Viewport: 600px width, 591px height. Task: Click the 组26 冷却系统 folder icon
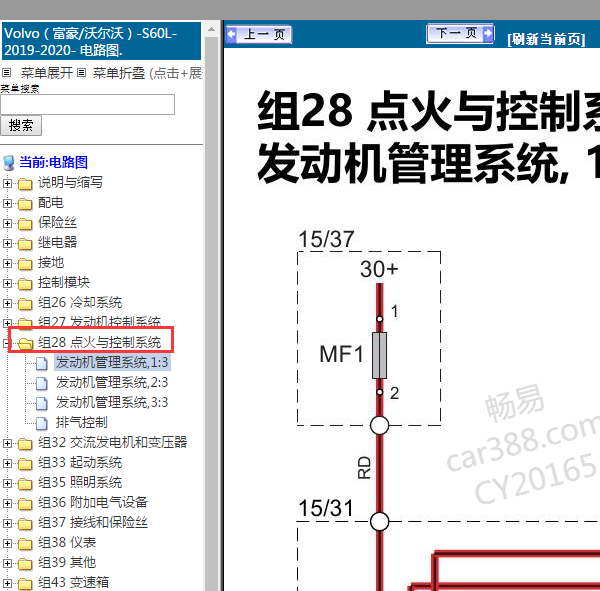[25, 304]
